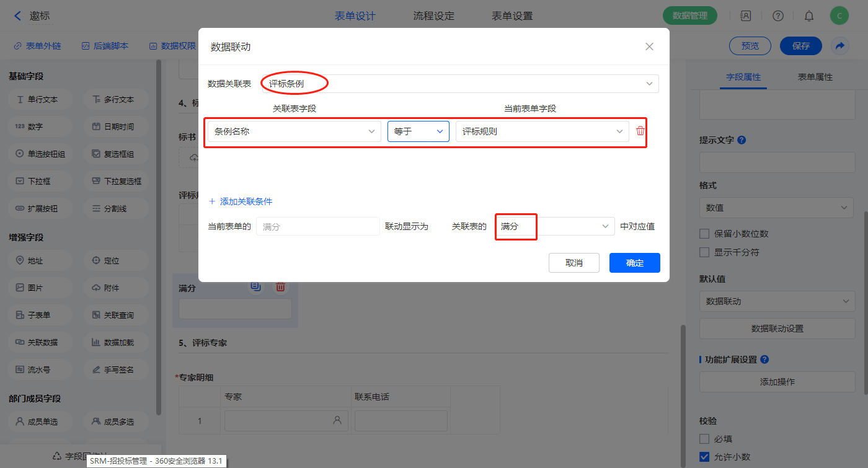Open the 条例名称 linked field dropdown
This screenshot has width=868, height=468.
[294, 131]
